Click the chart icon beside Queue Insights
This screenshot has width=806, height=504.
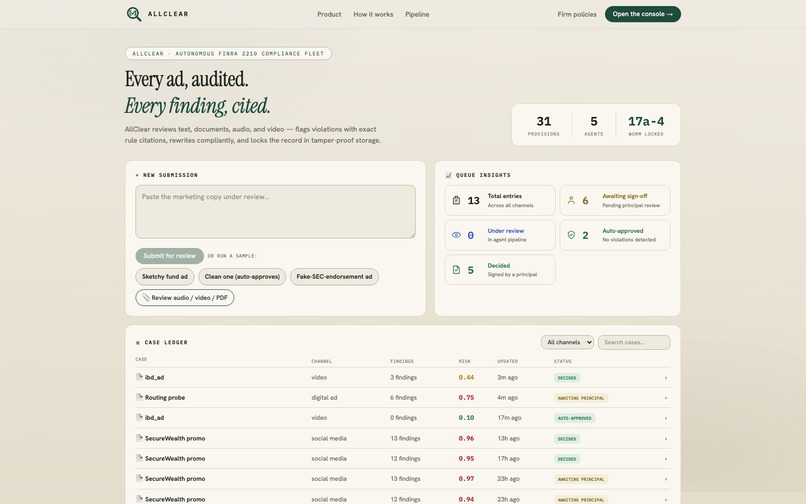coord(448,175)
